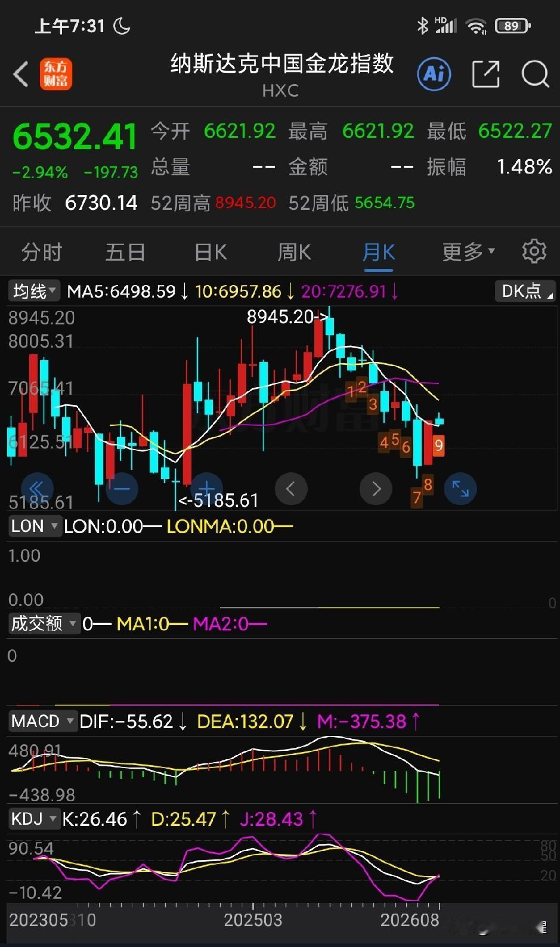
Task: Tap the 202503 date axis label
Action: (x=253, y=920)
